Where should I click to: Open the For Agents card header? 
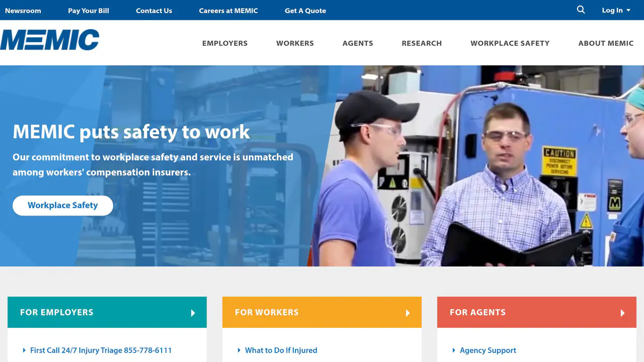click(537, 312)
